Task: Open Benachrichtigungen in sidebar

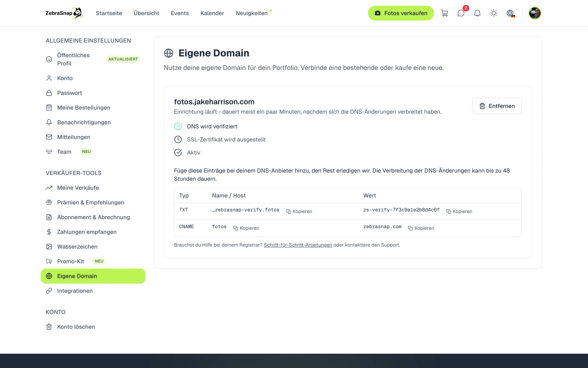Action: pos(93,122)
